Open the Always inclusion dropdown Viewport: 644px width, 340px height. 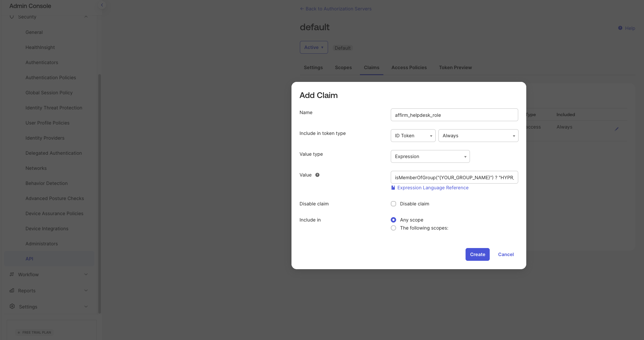pos(478,136)
